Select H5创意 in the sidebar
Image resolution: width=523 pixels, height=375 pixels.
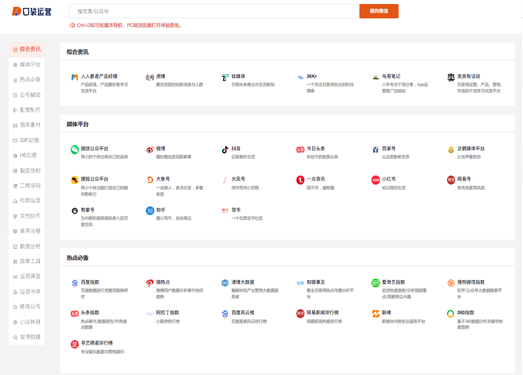(x=27, y=155)
